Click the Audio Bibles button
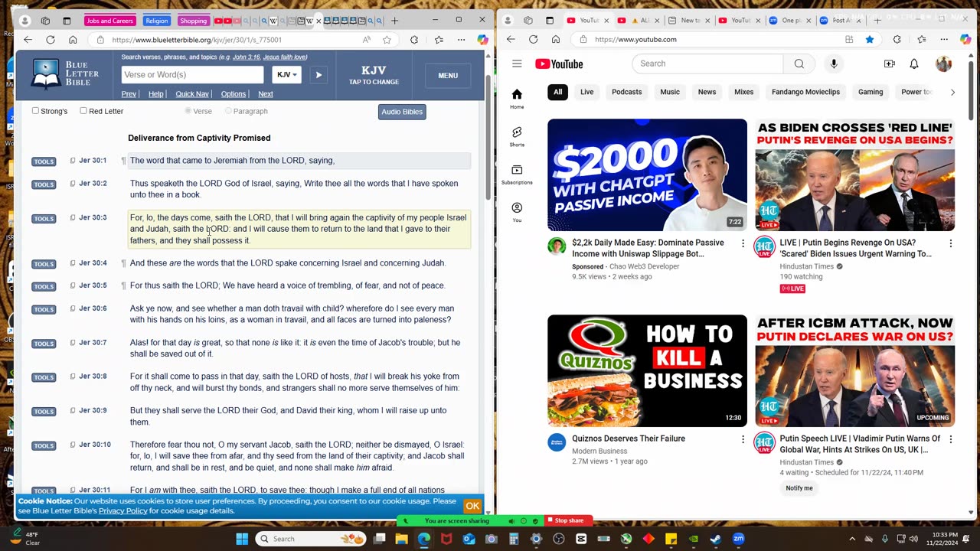 [x=402, y=112]
